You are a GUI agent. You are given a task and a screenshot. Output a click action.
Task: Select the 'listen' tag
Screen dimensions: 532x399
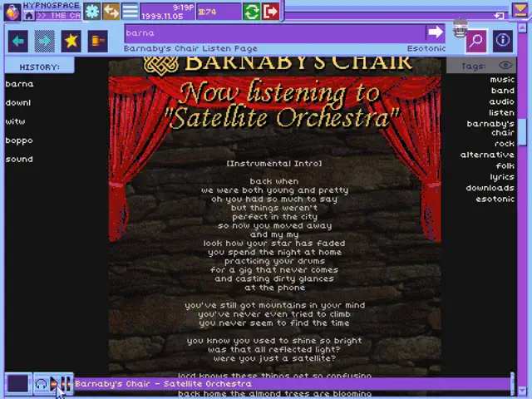pyautogui.click(x=501, y=113)
